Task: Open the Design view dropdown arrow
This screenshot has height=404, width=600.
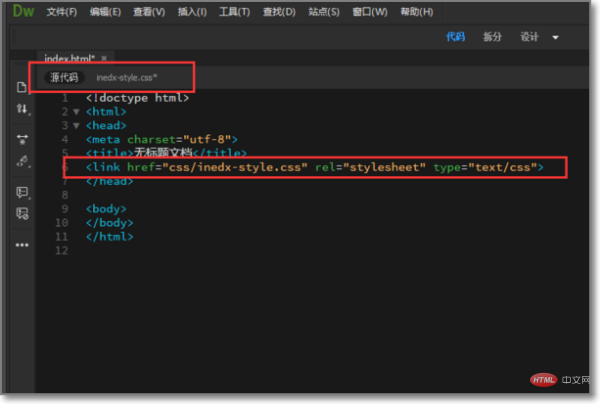Action: click(x=555, y=37)
